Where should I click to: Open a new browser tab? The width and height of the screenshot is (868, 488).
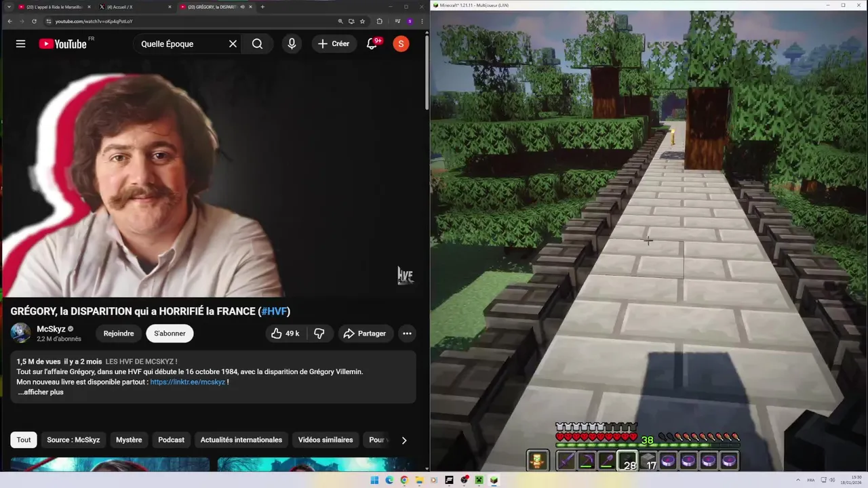coord(262,7)
